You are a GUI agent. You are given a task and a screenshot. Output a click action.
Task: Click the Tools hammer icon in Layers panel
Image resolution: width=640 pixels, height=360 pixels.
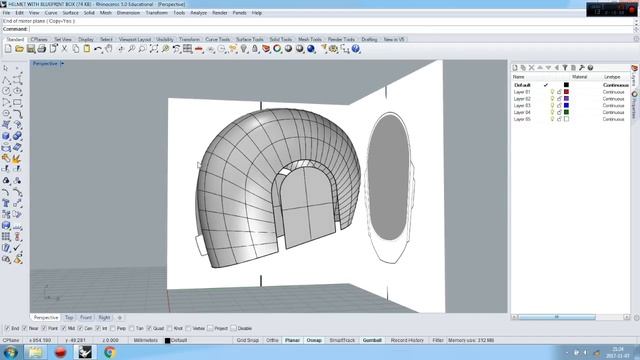582,68
